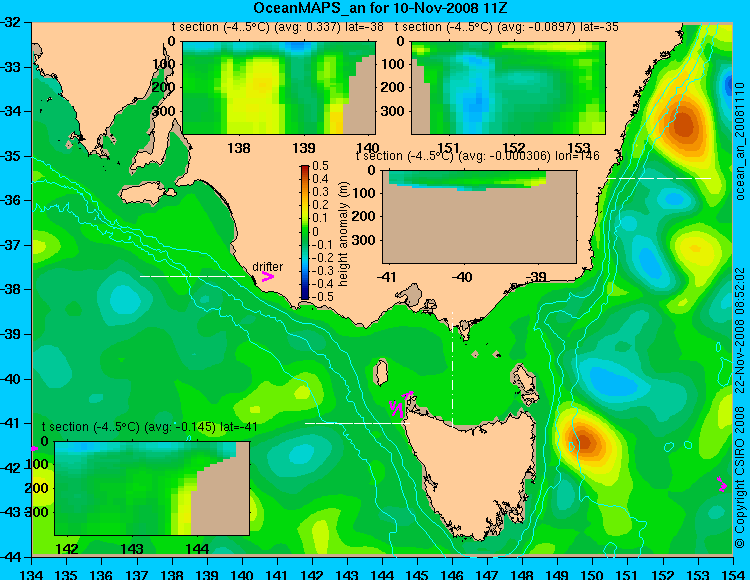Open the temperature section inset for lat=-41
Viewport: 750px width, 580px height.
(152, 488)
